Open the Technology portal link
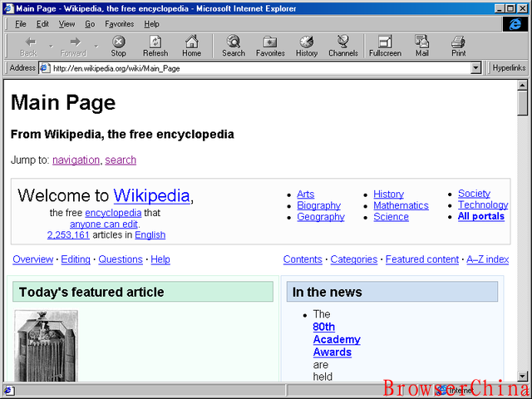Viewport: 532px width, 399px height. pyautogui.click(x=483, y=205)
